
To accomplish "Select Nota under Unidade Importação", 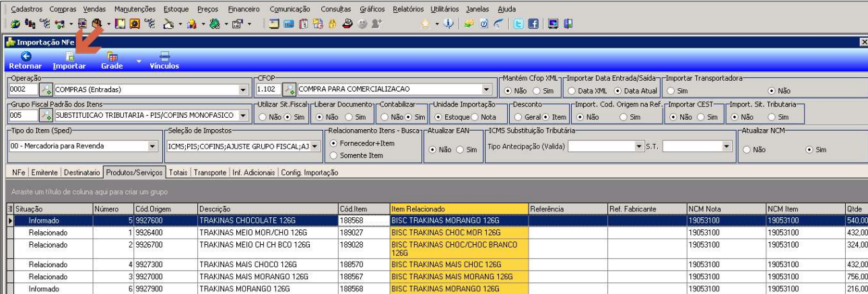I will pyautogui.click(x=484, y=116).
